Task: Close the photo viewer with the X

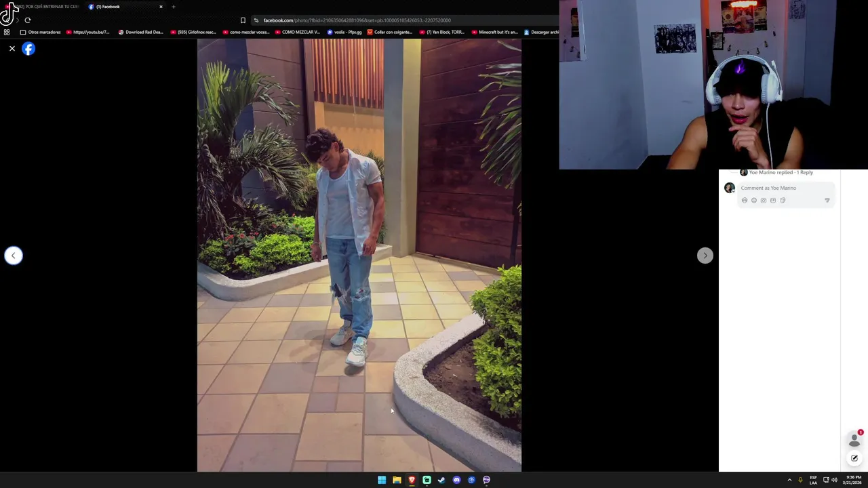Action: [12, 49]
